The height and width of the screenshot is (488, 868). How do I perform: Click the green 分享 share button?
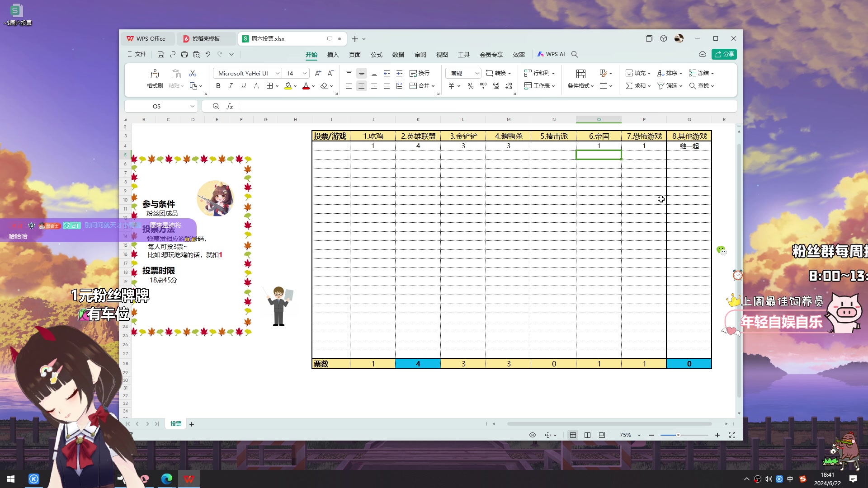[x=724, y=54]
